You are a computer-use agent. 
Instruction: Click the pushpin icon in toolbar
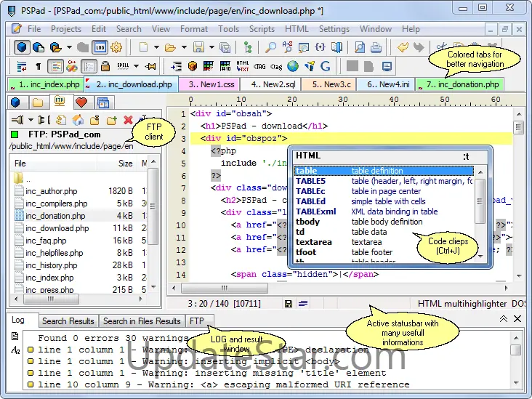tap(150, 67)
